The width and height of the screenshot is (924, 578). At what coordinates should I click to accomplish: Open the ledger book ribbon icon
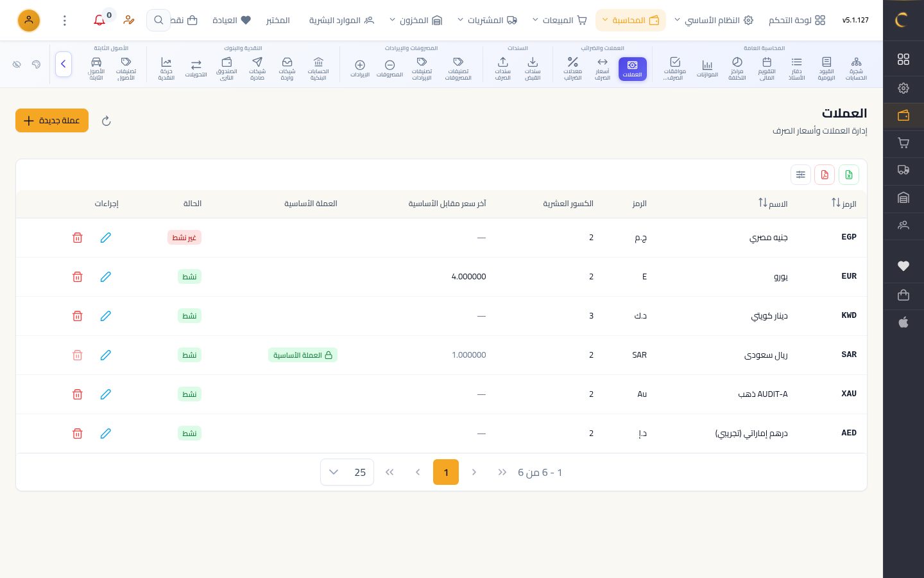796,68
